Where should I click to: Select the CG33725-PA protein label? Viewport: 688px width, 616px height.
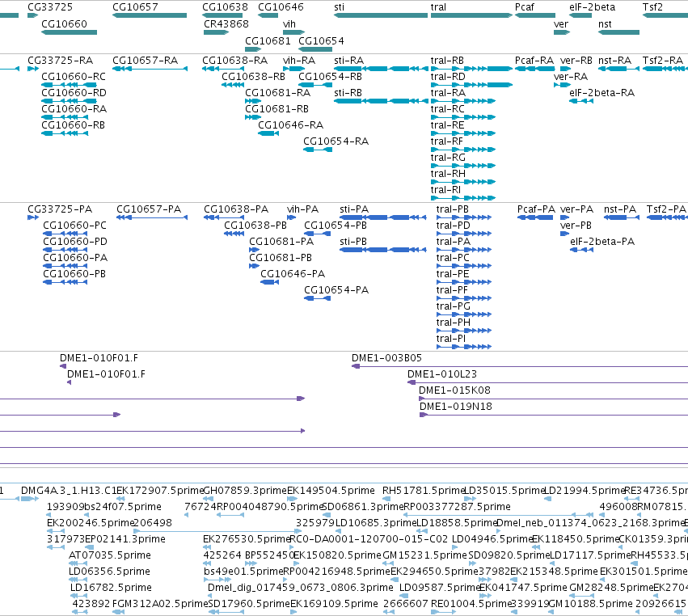pyautogui.click(x=60, y=209)
